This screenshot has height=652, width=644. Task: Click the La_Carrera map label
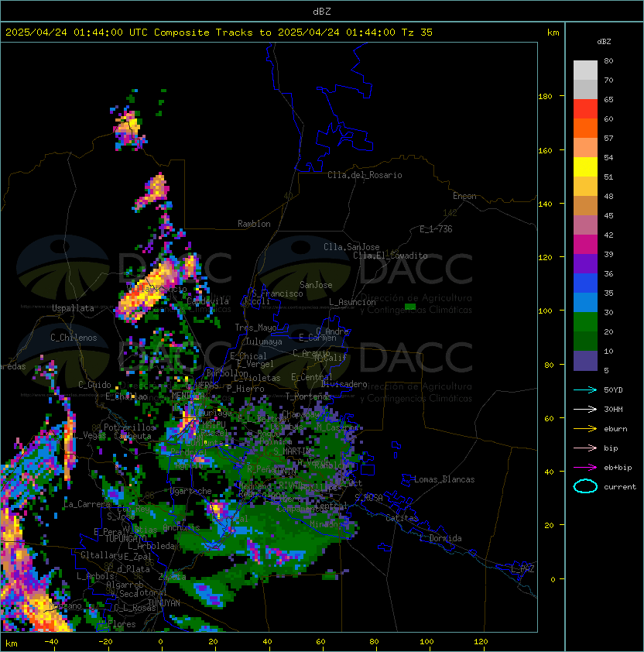[87, 504]
